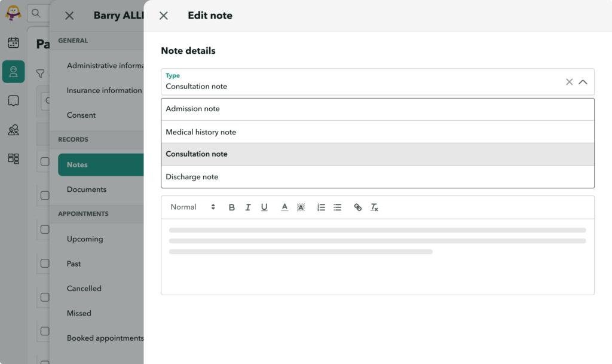Switch to the Documents section
This screenshot has height=364, width=612.
(87, 189)
